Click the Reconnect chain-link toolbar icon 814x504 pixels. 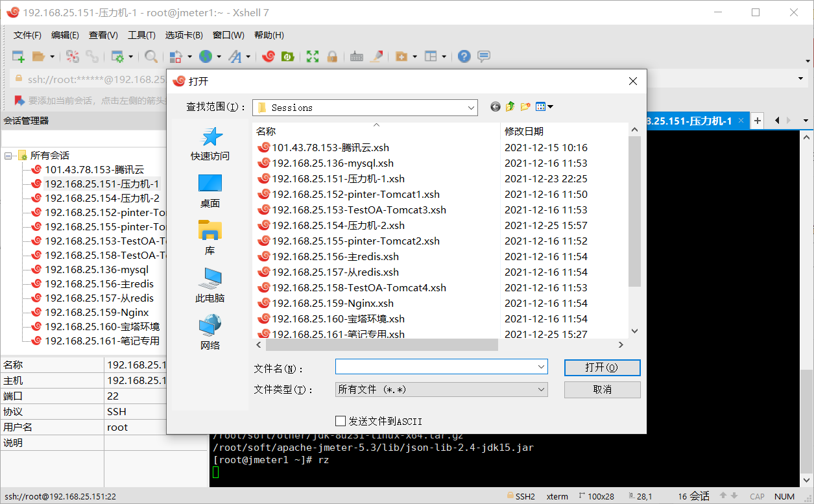93,56
